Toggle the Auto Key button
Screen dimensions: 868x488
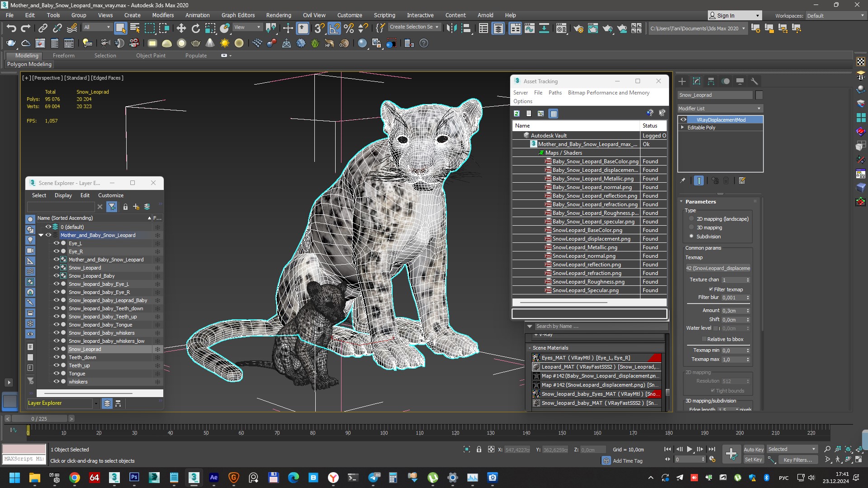coord(753,450)
